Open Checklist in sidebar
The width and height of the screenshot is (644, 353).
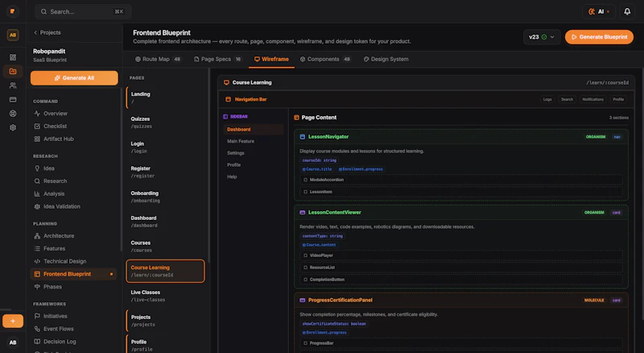coord(74,127)
